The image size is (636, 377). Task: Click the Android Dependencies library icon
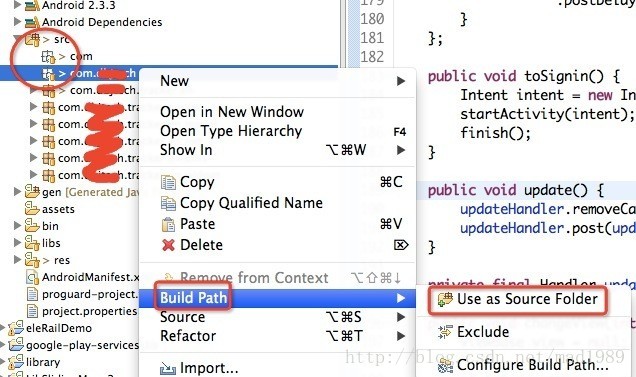click(32, 22)
